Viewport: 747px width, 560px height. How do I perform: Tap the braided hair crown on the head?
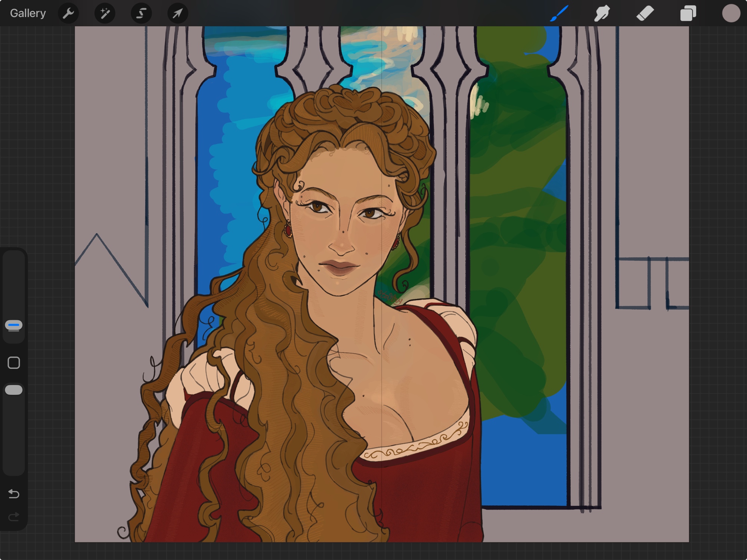[347, 106]
